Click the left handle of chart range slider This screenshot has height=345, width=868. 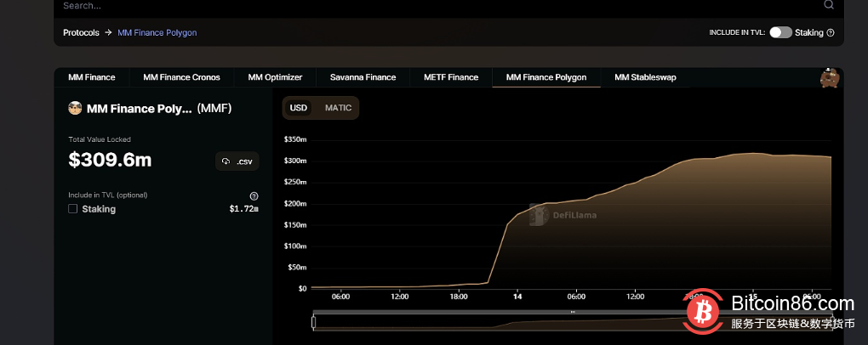(x=314, y=322)
